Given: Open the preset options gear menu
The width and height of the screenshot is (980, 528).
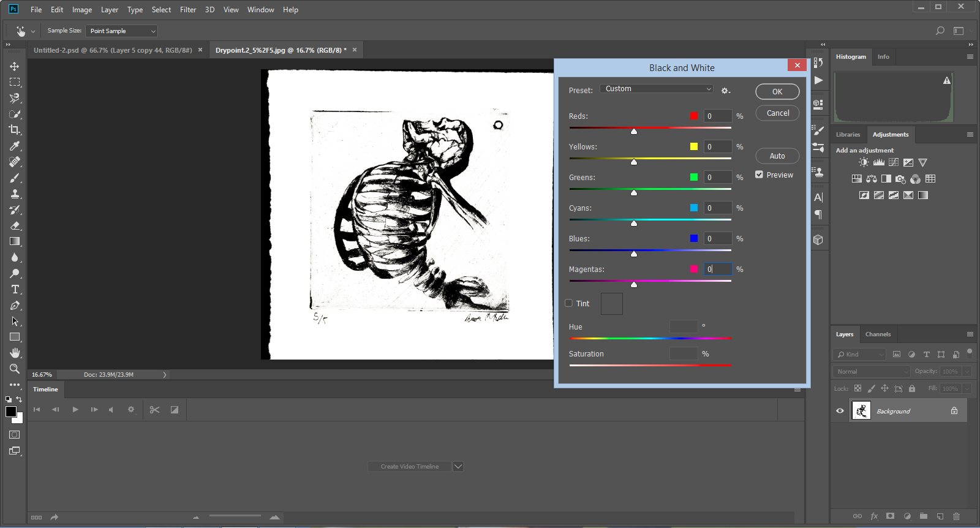Looking at the screenshot, I should 726,91.
